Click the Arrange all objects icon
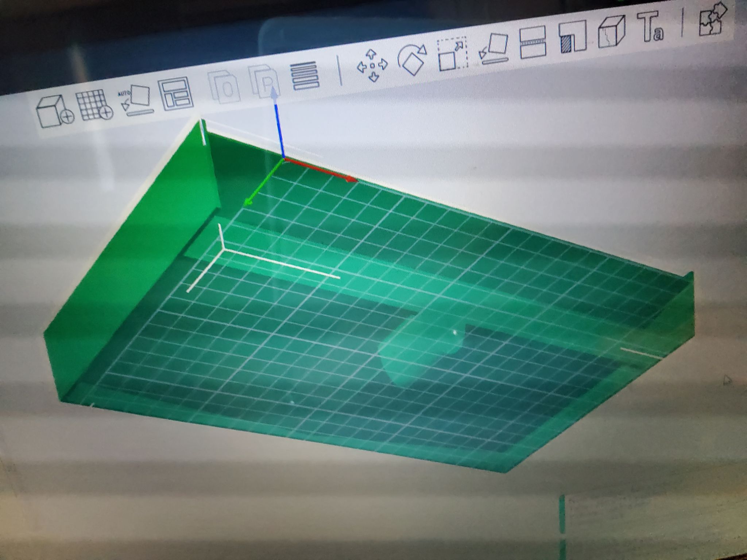 click(x=176, y=93)
